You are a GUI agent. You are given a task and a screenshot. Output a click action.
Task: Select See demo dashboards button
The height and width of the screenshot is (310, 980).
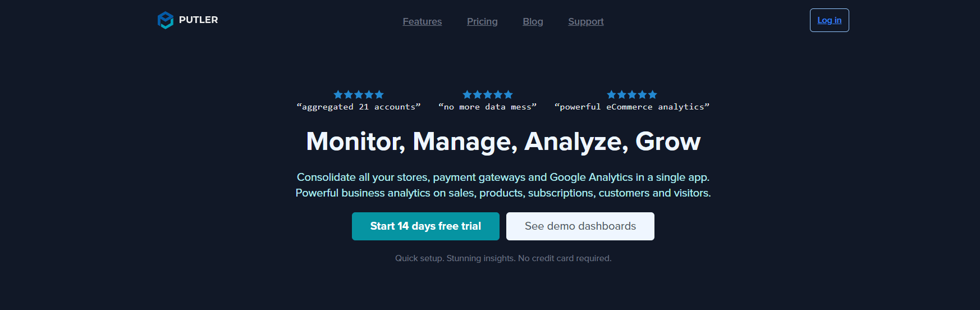tap(580, 226)
